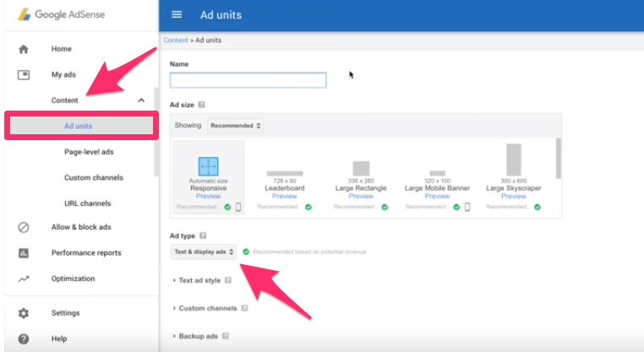Click the green checkmark beside Ad type dropdown
The height and width of the screenshot is (352, 644).
point(246,252)
